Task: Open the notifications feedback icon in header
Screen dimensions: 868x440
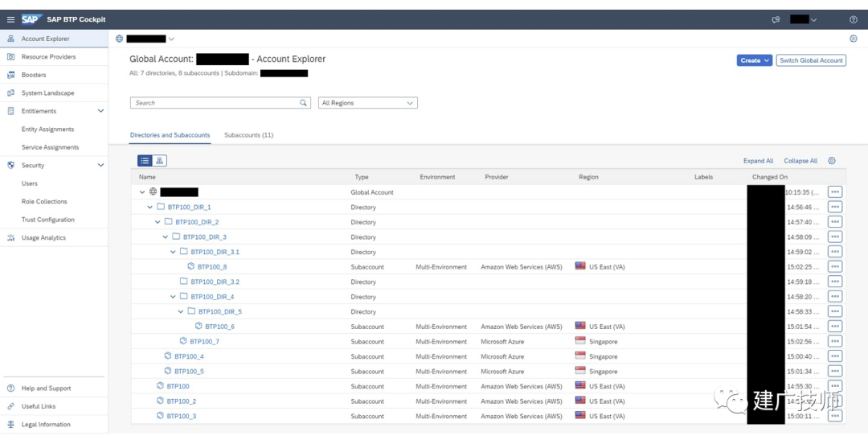Action: (x=776, y=19)
